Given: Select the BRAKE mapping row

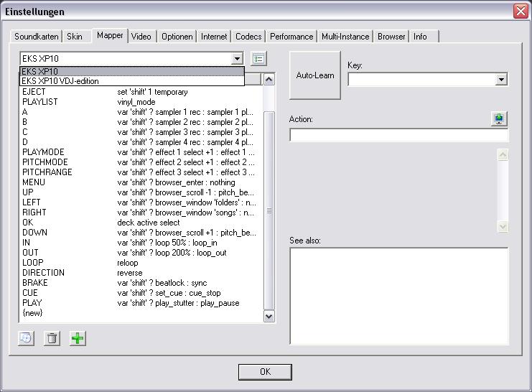Looking at the screenshot, I should click(141, 283).
